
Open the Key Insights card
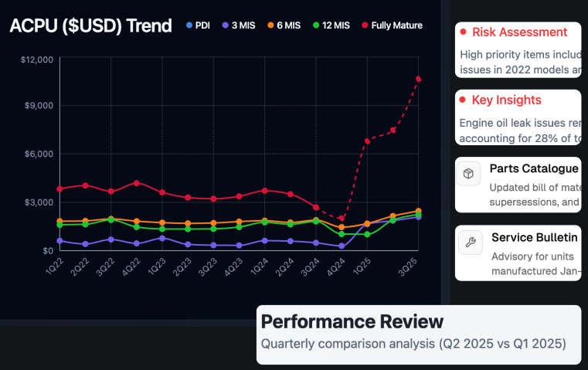pyautogui.click(x=518, y=117)
